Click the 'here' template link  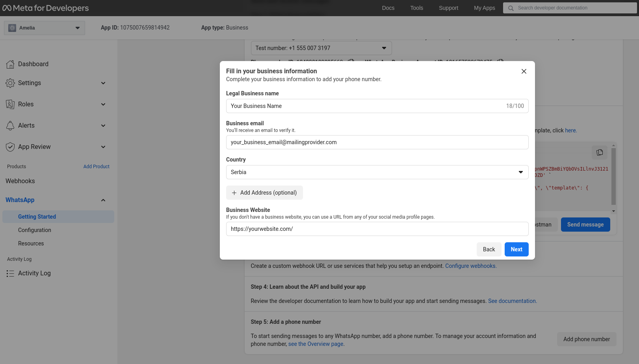coord(570,130)
